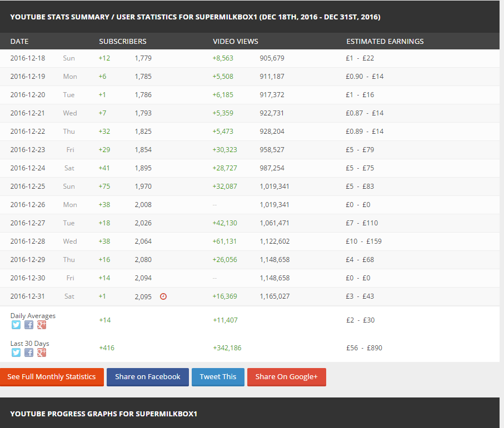Click the 2016-12-25 date in the table
504x428 pixels.
click(x=28, y=187)
